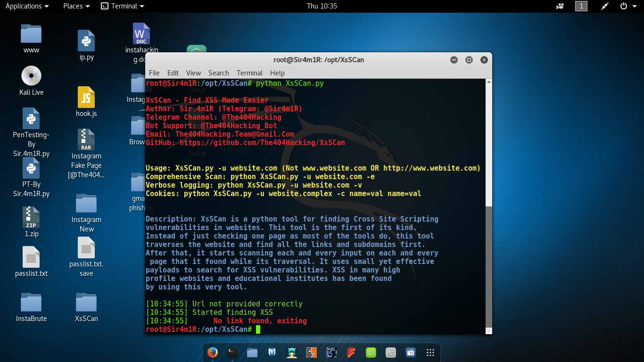The height and width of the screenshot is (362, 644).
Task: Click 'Url not provided correctly' log line
Action: click(x=248, y=304)
